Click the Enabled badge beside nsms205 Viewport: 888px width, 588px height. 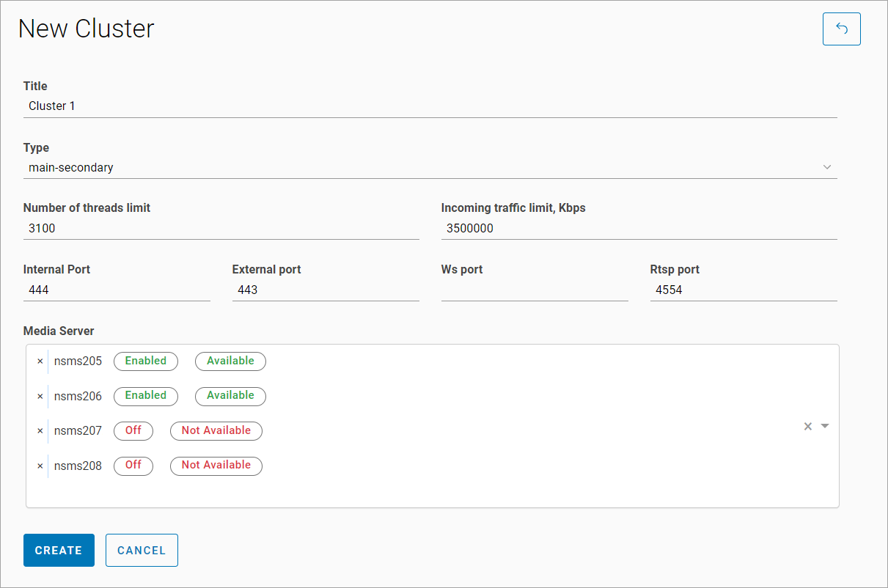pyautogui.click(x=146, y=361)
